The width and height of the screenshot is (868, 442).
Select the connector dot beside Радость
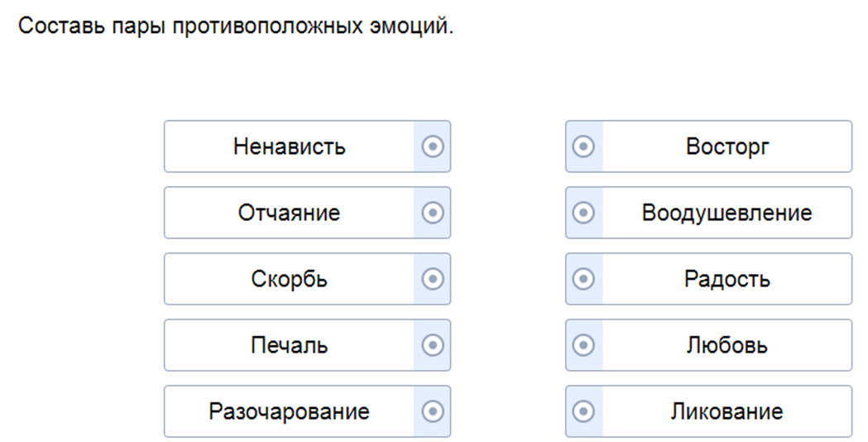click(583, 279)
